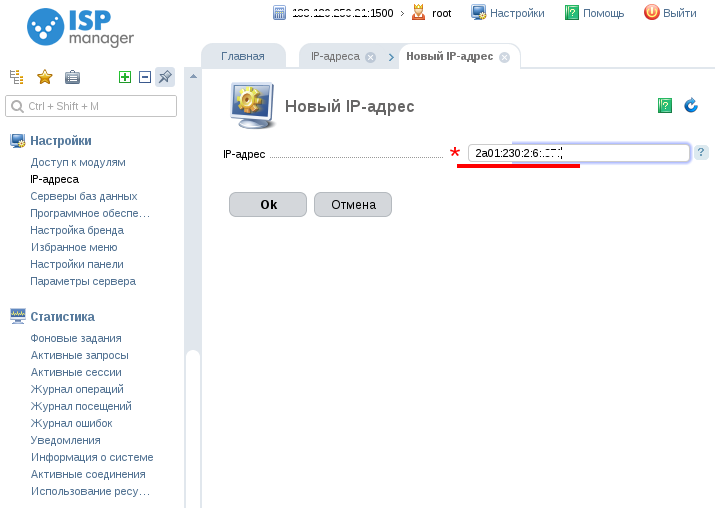Open the menu tree view icon

pyautogui.click(x=16, y=77)
